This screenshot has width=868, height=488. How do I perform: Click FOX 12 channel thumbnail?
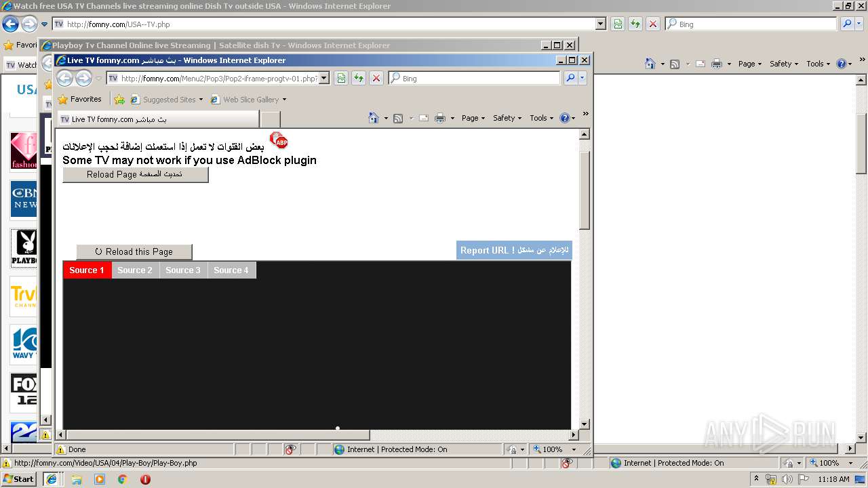coord(24,393)
